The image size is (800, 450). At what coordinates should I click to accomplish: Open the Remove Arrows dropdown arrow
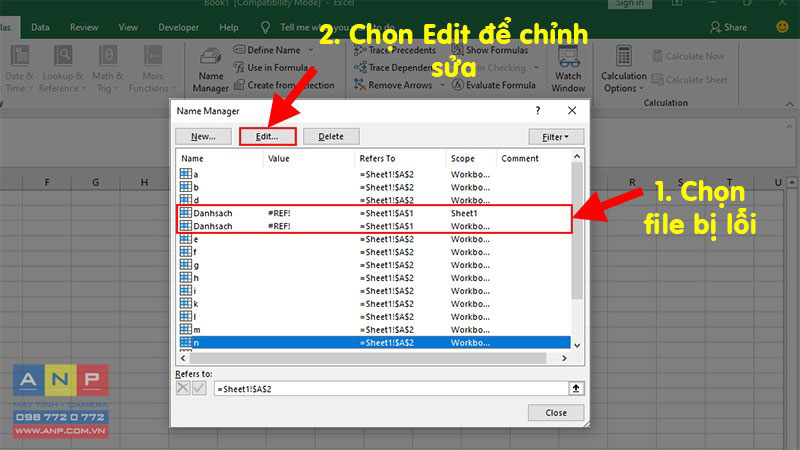442,85
